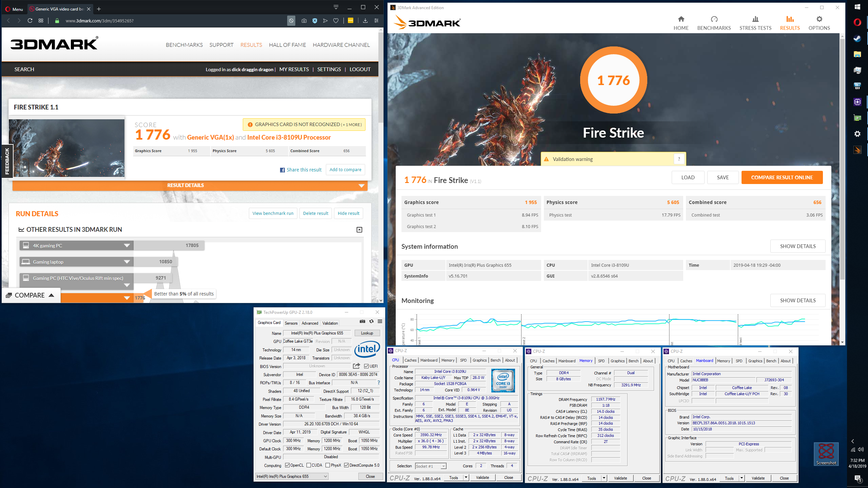
Task: Switch to Advanced tab in GPU-Z
Action: (x=310, y=323)
